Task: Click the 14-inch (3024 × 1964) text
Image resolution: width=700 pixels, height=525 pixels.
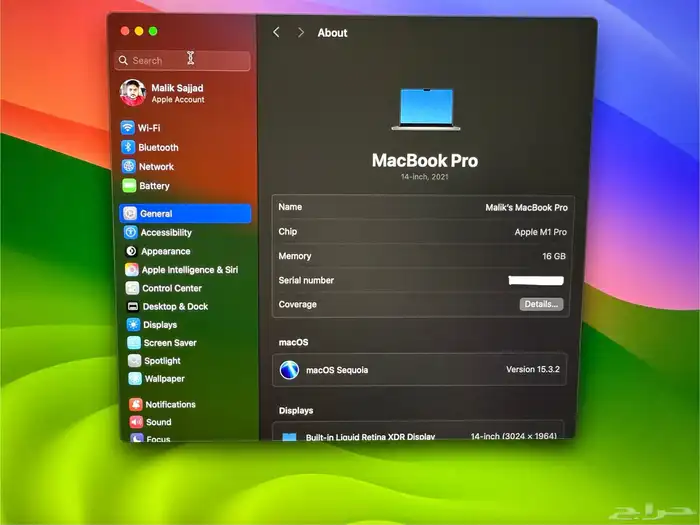Action: (513, 436)
